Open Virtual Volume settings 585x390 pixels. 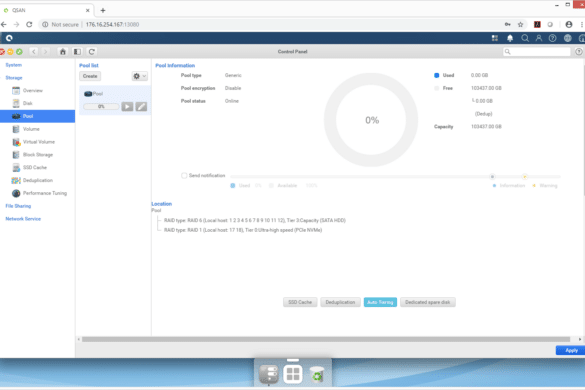pyautogui.click(x=38, y=142)
